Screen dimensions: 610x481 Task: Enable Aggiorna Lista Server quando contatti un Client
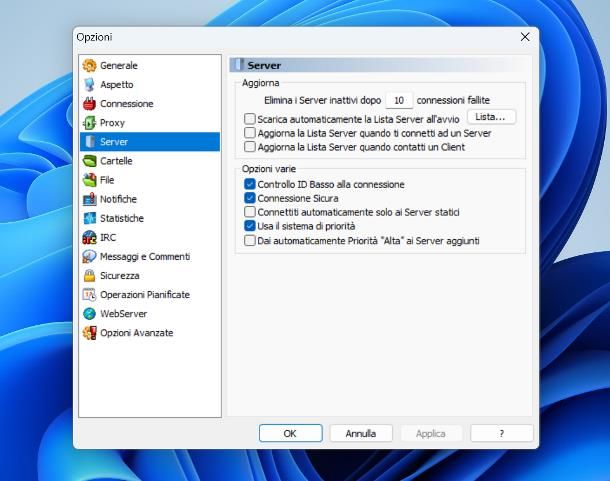click(x=250, y=147)
